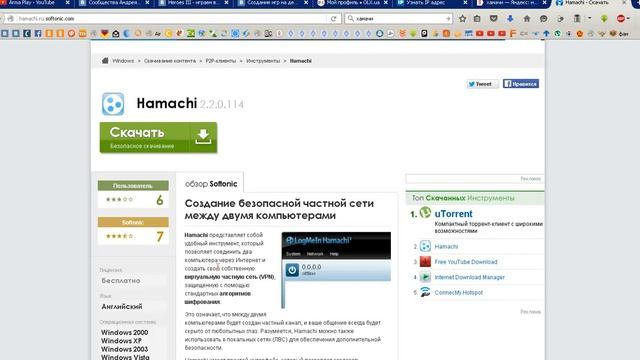Image resolution: width=640 pixels, height=360 pixels.
Task: Click the LogMeIn Hamachi screenshot thumbnail
Action: tap(336, 269)
